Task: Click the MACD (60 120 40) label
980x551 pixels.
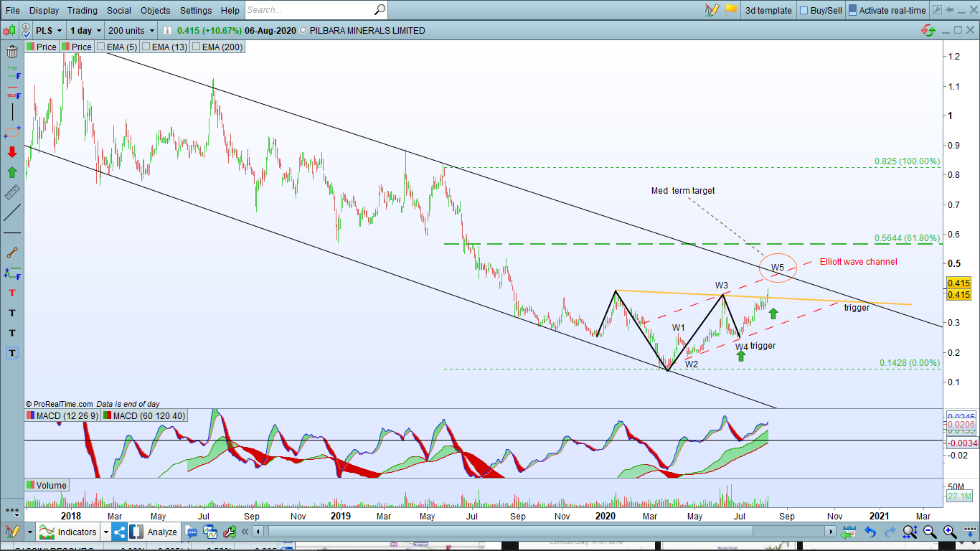Action: tap(144, 415)
